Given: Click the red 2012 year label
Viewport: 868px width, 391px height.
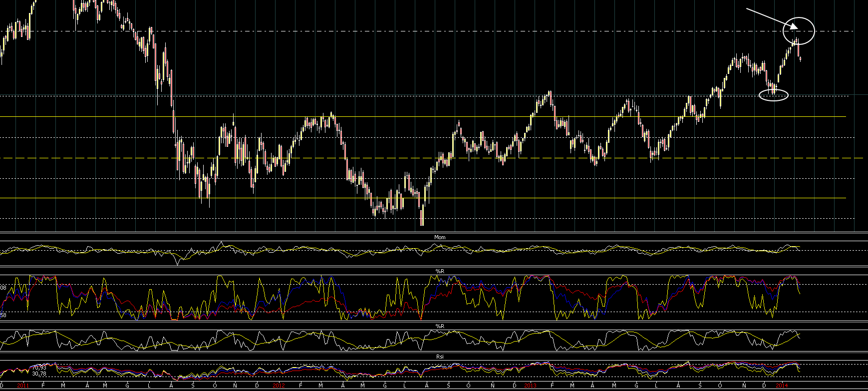Looking at the screenshot, I should pos(279,385).
